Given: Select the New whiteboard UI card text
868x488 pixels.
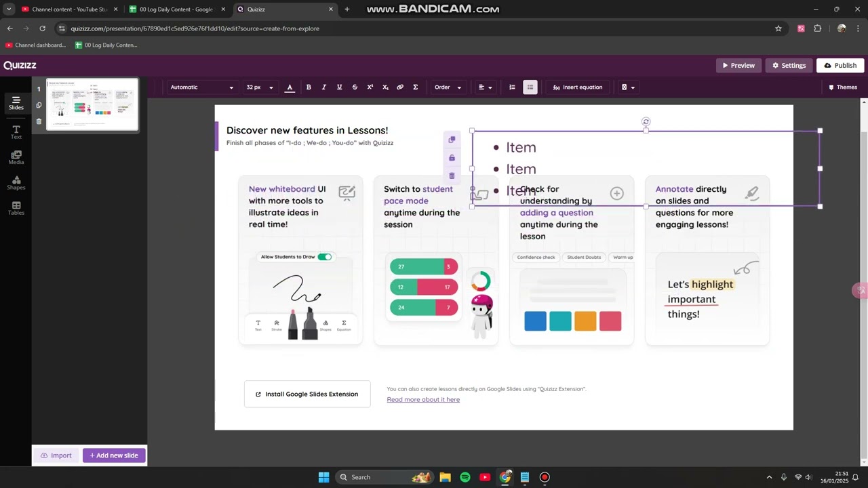Looking at the screenshot, I should point(287,207).
